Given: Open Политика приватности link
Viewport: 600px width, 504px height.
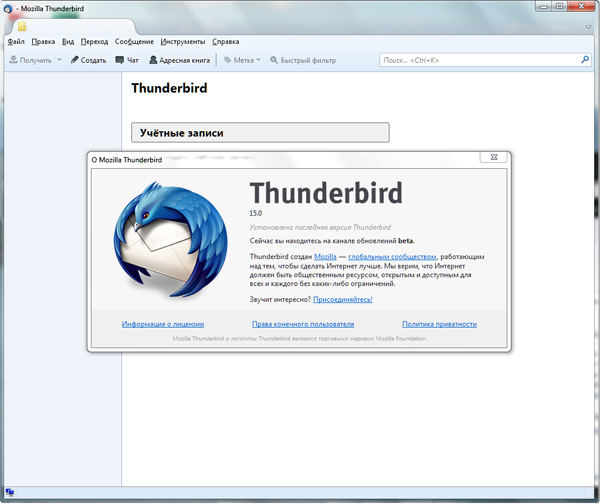Looking at the screenshot, I should coord(439,324).
